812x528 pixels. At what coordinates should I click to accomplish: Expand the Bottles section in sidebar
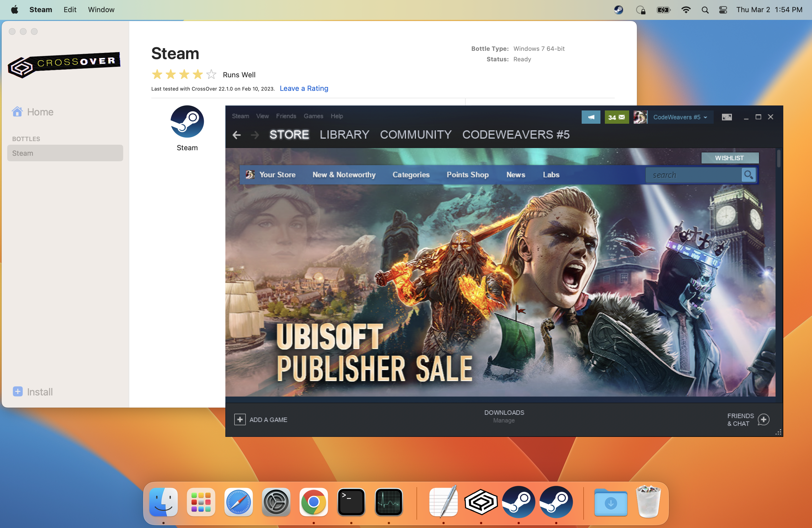click(26, 139)
